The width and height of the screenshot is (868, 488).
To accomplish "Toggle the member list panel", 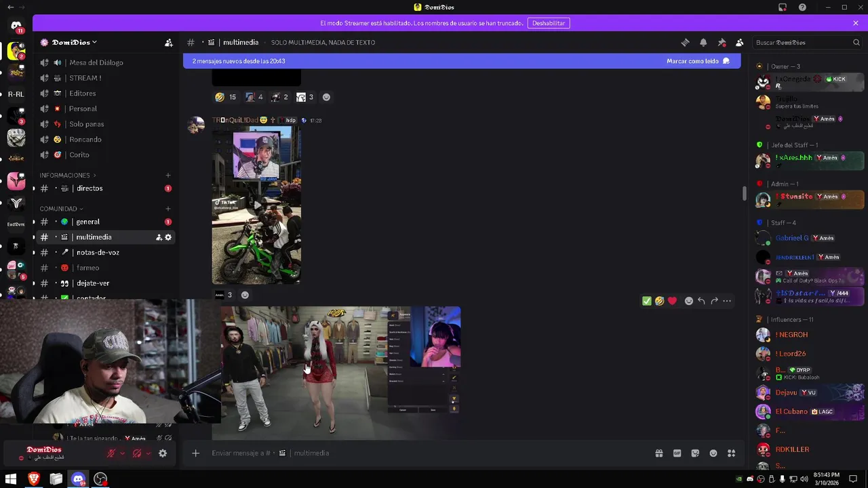I will click(740, 42).
